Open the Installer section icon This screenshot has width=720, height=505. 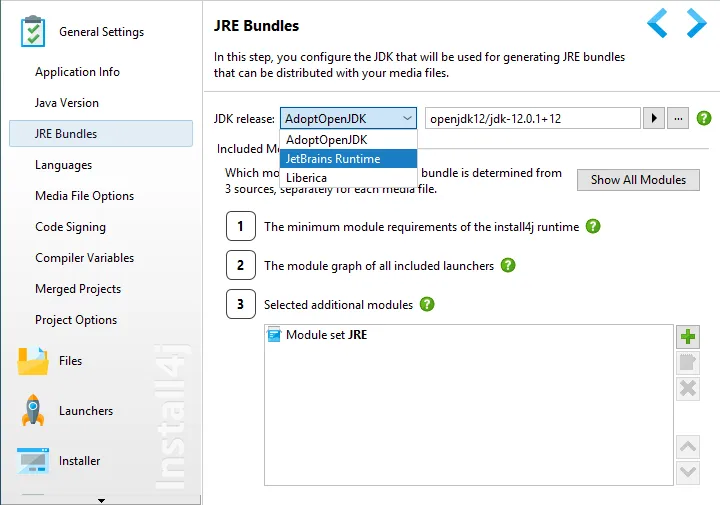(x=33, y=460)
